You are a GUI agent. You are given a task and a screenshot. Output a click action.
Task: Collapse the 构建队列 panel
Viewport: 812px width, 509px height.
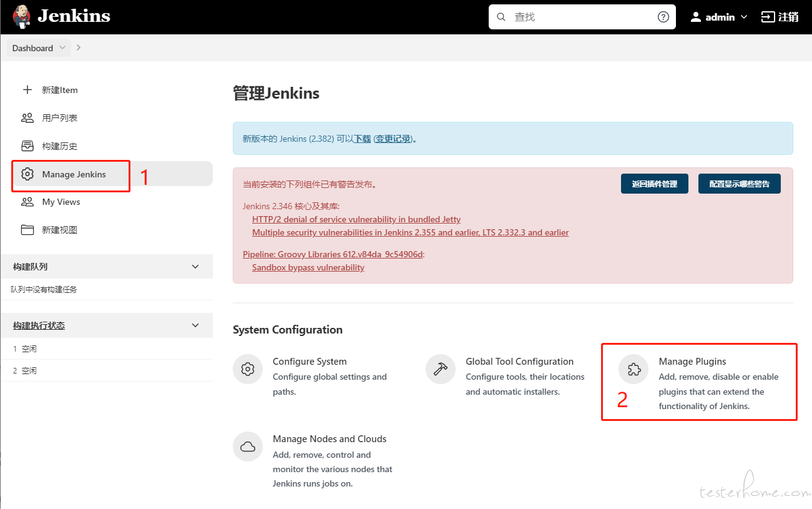(x=195, y=267)
